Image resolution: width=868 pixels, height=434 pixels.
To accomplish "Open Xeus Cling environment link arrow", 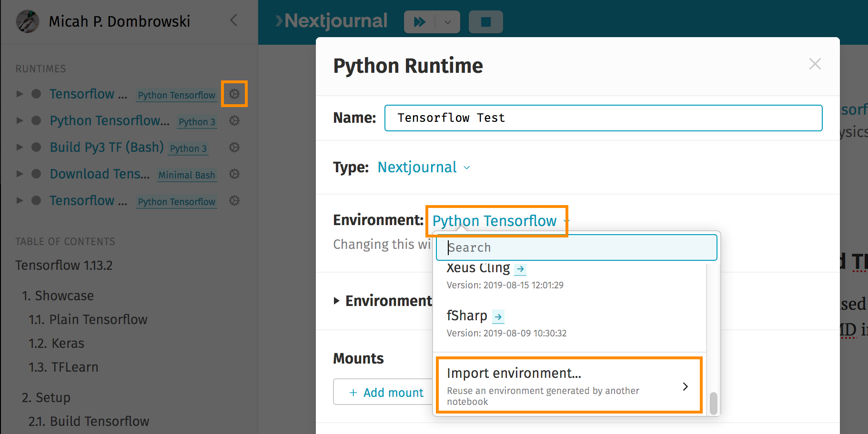I will 520,269.
